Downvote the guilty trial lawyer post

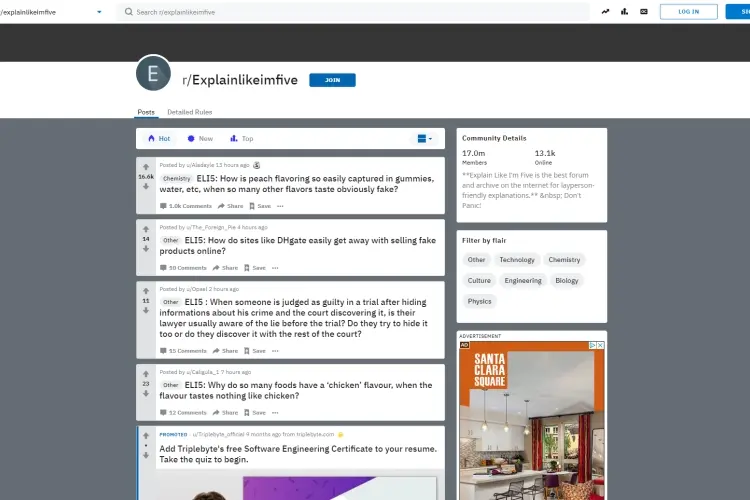pyautogui.click(x=146, y=310)
